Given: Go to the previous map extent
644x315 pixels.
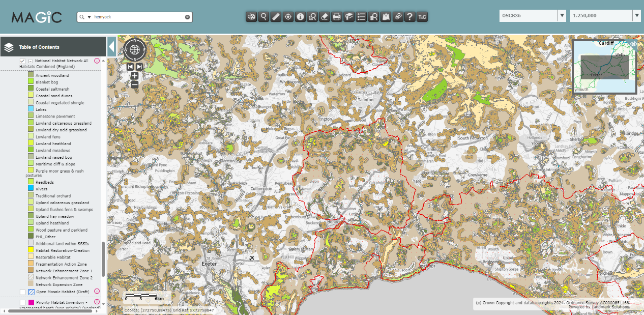Looking at the screenshot, I should tap(130, 66).
